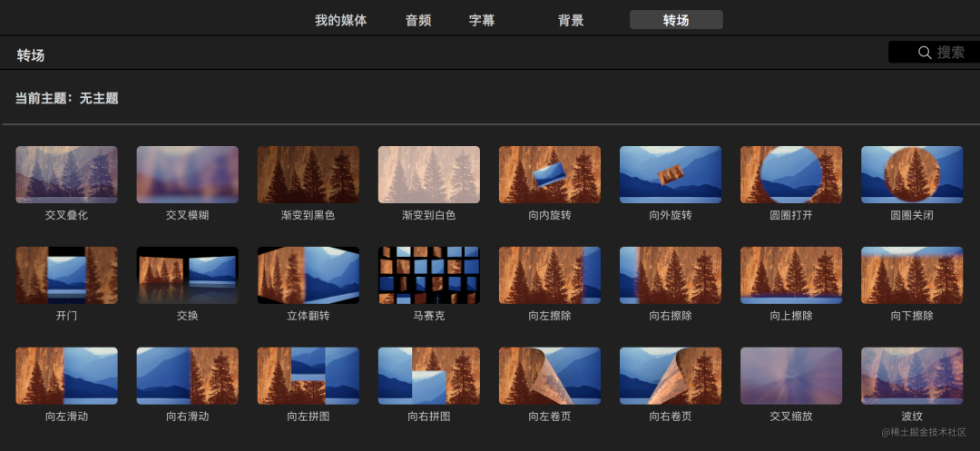Open the 音频 tab

coord(418,20)
